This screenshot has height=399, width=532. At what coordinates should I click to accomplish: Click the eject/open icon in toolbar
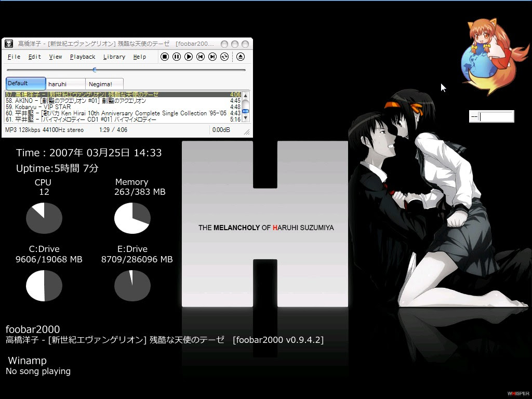tap(240, 57)
